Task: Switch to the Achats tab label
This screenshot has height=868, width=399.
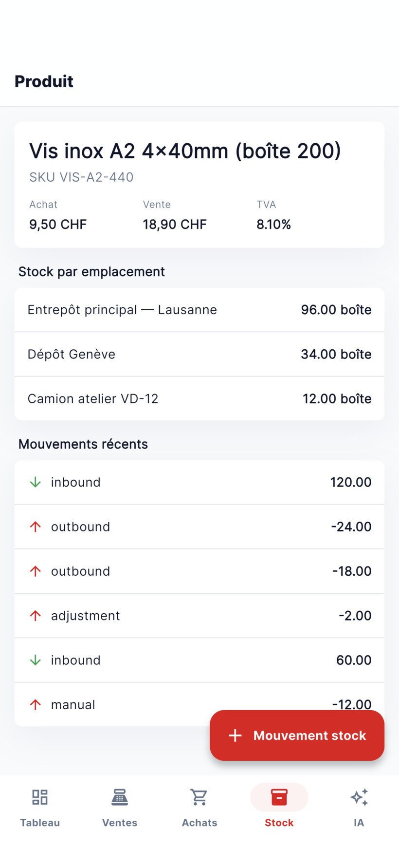Action: [199, 823]
